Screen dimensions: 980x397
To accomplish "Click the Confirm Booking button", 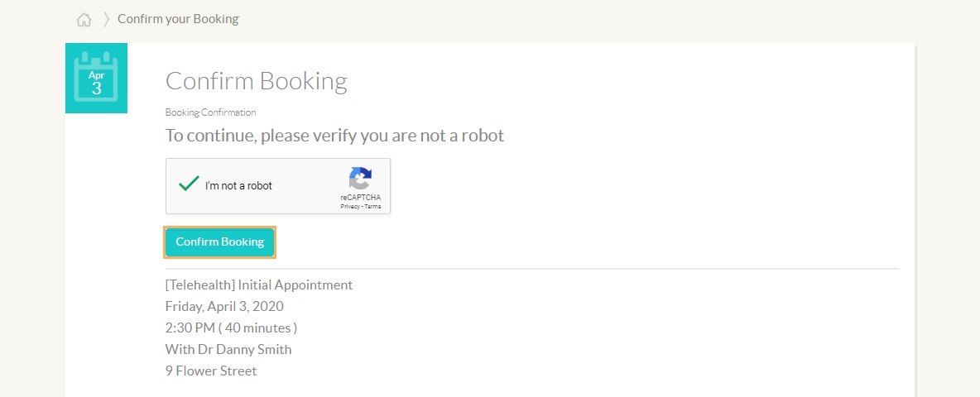I will coord(220,242).
